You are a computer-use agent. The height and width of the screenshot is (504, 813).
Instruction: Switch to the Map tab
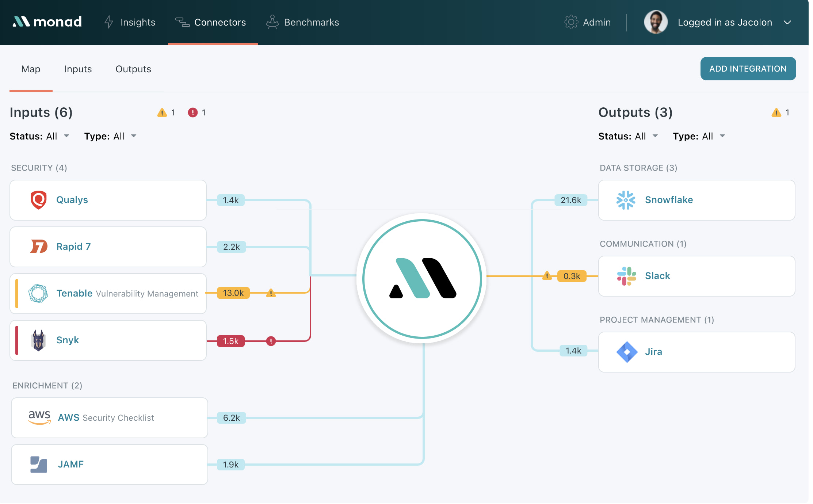(x=31, y=69)
